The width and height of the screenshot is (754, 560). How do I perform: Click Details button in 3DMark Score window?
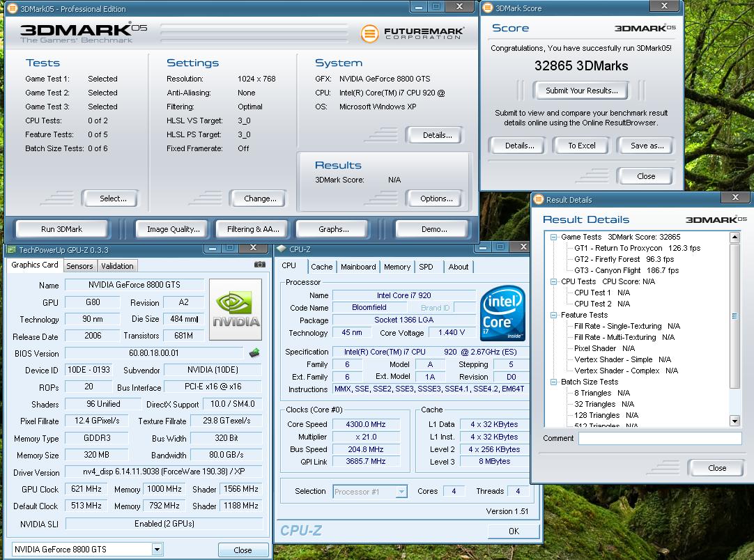pyautogui.click(x=519, y=146)
